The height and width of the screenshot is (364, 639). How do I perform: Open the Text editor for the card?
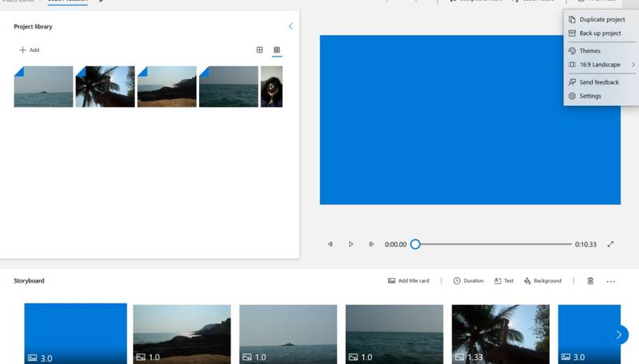(503, 280)
